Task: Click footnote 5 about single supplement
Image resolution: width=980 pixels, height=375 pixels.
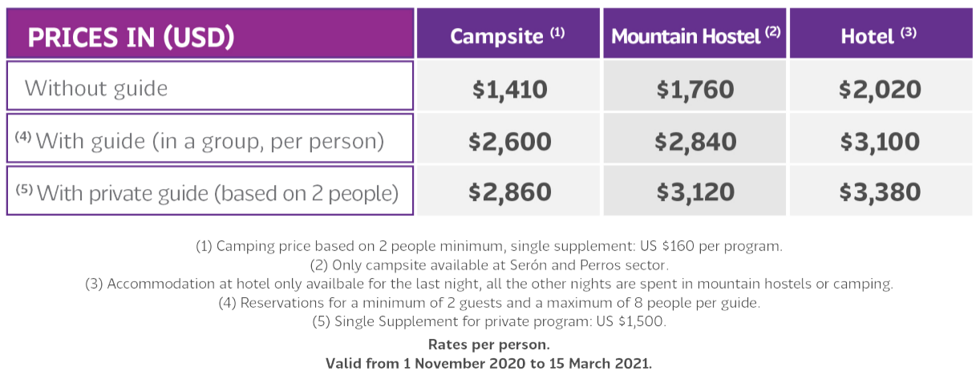Action: coord(489,323)
